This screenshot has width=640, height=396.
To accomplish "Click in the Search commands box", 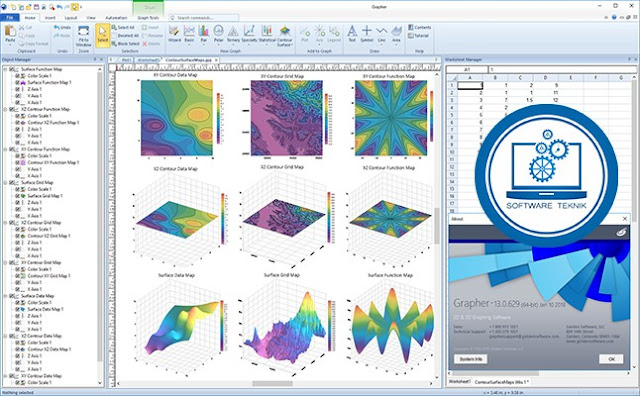I will (204, 18).
